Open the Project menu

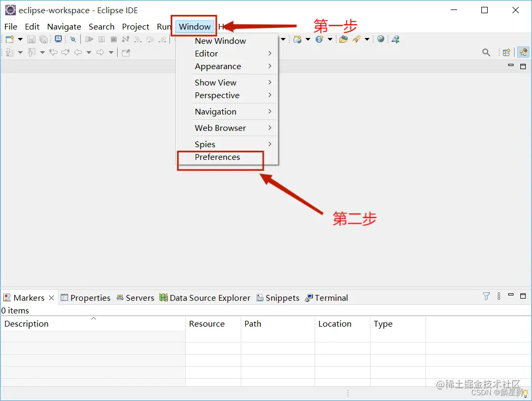coord(135,26)
